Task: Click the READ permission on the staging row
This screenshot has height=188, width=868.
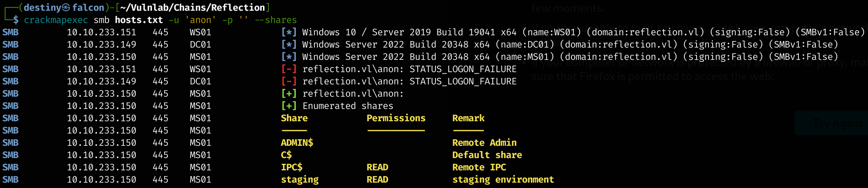Action: [x=377, y=180]
